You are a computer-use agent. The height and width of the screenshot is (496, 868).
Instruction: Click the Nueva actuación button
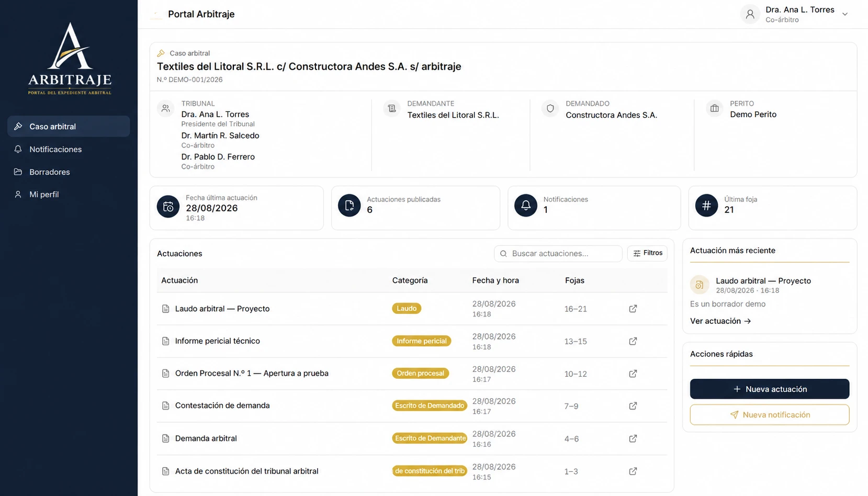pyautogui.click(x=770, y=389)
